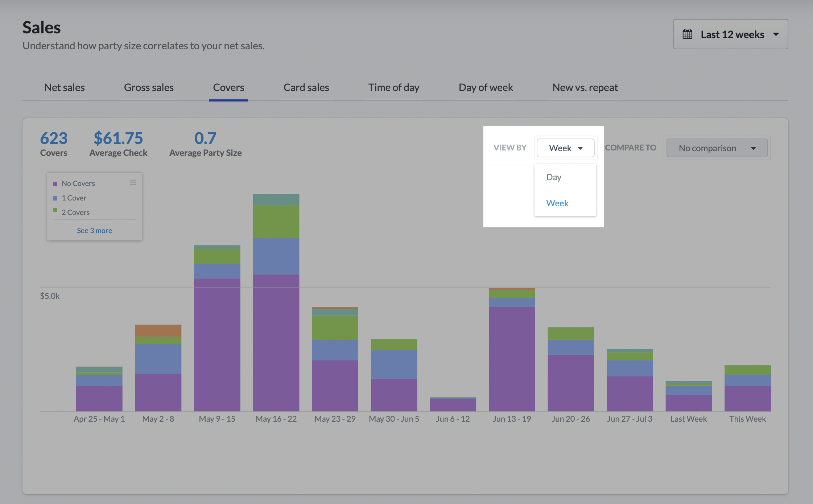This screenshot has height=504, width=813.
Task: Toggle the 1 Cover series in legend
Action: [74, 198]
